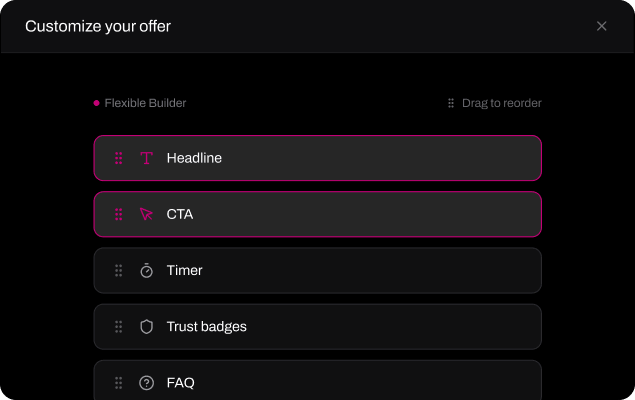Click the Flexible Builder label
Screen dimensions: 635x400
(145, 103)
